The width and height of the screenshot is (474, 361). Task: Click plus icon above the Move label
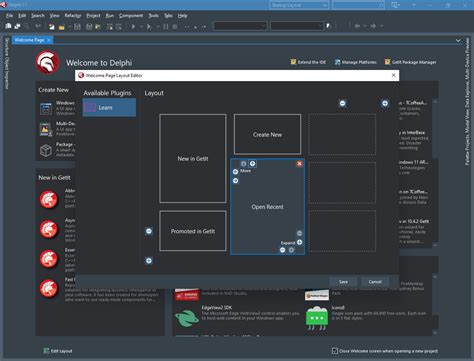[253, 163]
